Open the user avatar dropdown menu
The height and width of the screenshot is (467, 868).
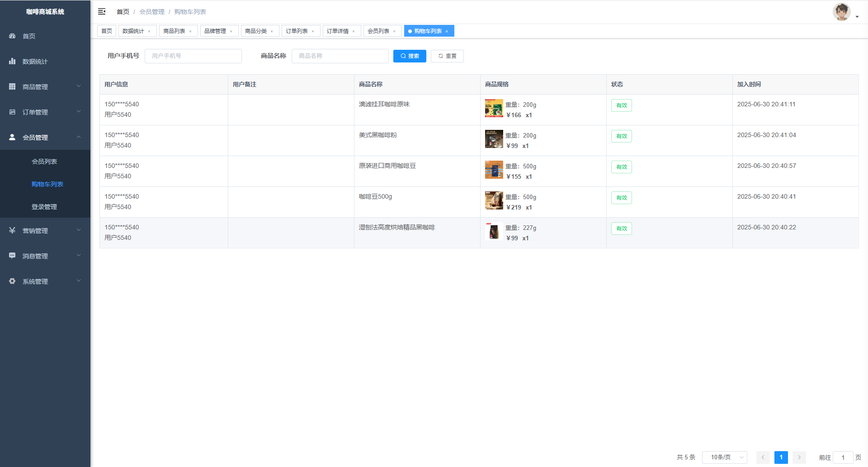tap(845, 12)
